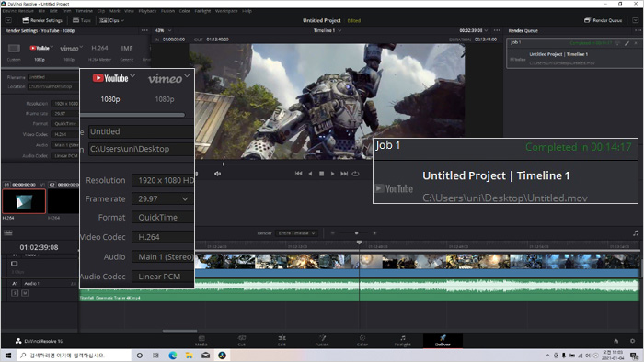Screen dimensions: 644x362
Task: Expand the left panel full-height icon
Action: tap(8, 20)
